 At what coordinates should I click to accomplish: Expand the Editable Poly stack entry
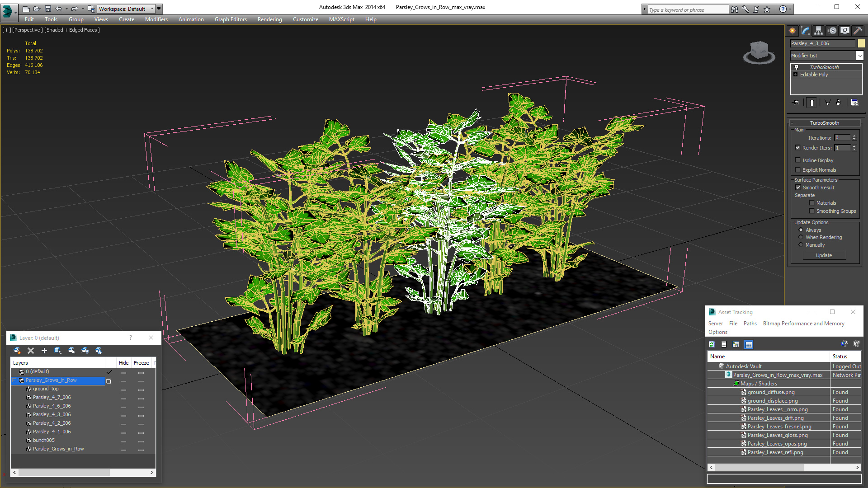coord(796,75)
